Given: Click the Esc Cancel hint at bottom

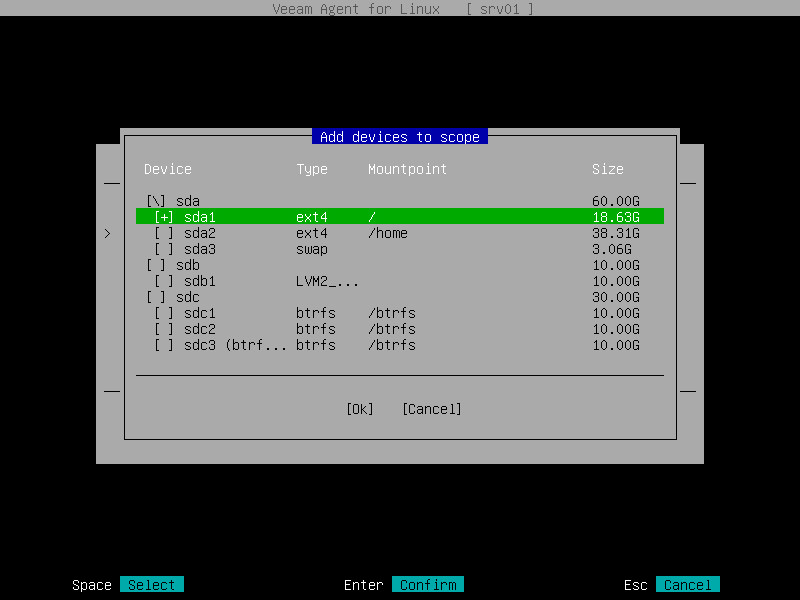Looking at the screenshot, I should click(687, 585).
